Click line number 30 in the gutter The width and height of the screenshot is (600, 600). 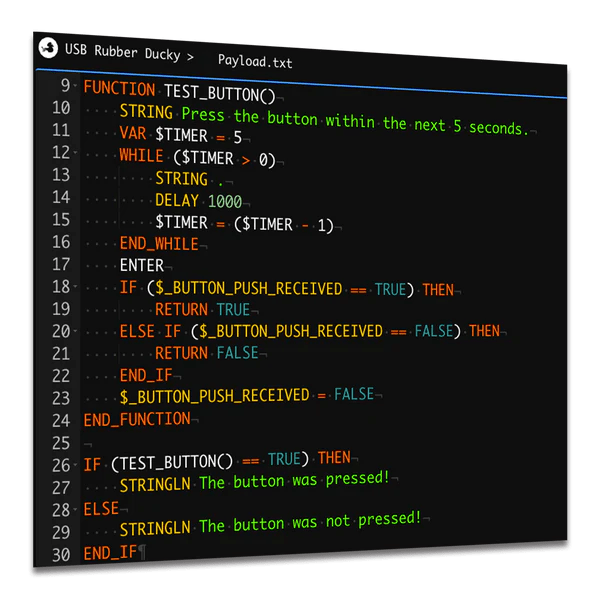(61, 555)
